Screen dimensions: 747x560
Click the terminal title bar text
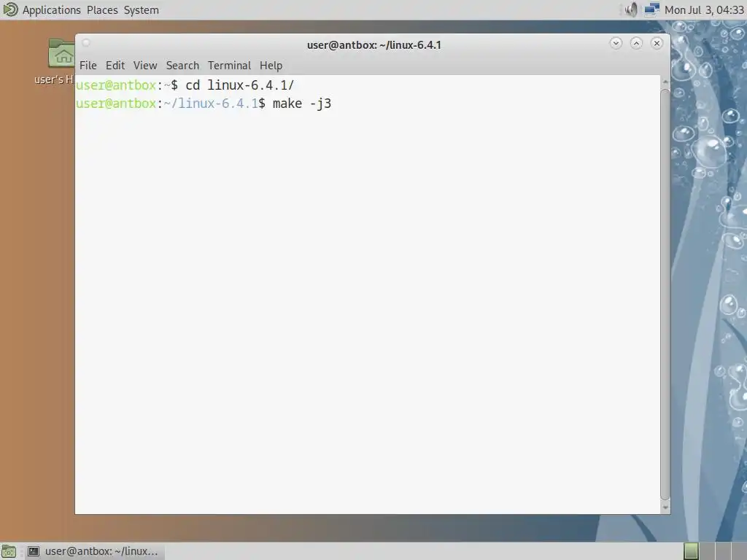point(374,44)
